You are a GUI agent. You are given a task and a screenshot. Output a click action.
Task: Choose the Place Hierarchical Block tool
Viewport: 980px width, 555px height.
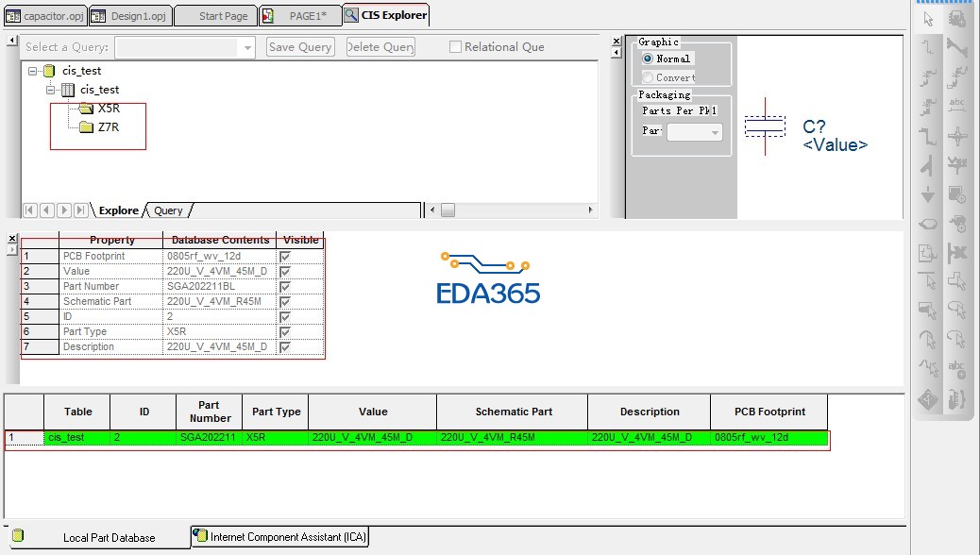[957, 194]
